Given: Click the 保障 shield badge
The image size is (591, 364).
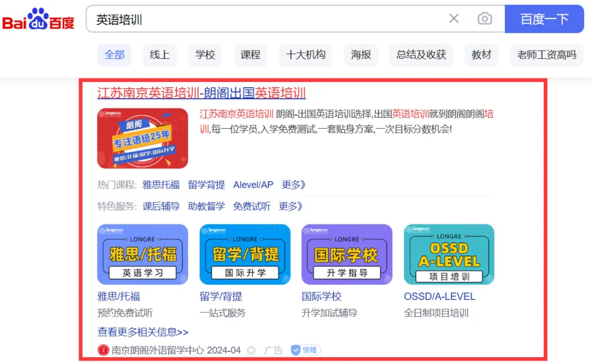Looking at the screenshot, I should 306,350.
